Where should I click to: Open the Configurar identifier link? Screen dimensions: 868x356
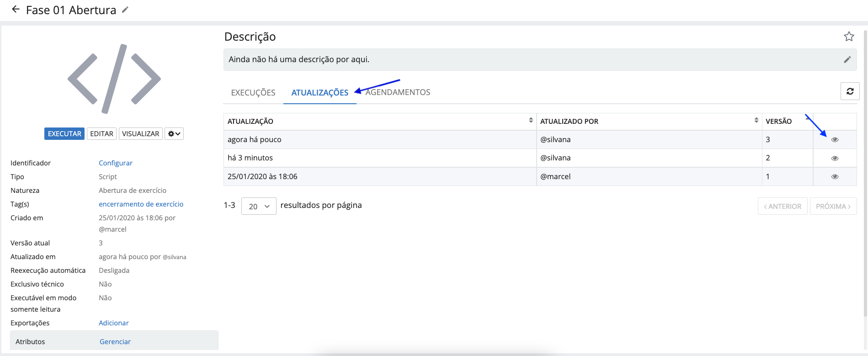[116, 163]
